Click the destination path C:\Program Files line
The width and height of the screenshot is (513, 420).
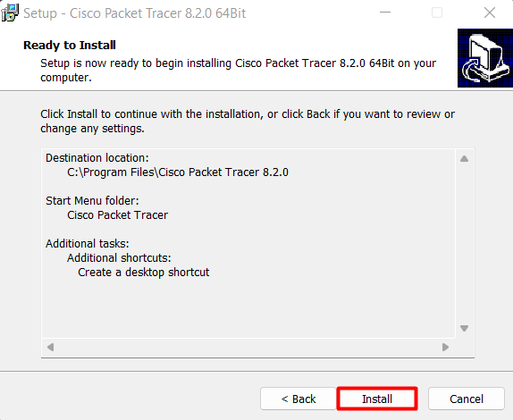click(x=178, y=172)
